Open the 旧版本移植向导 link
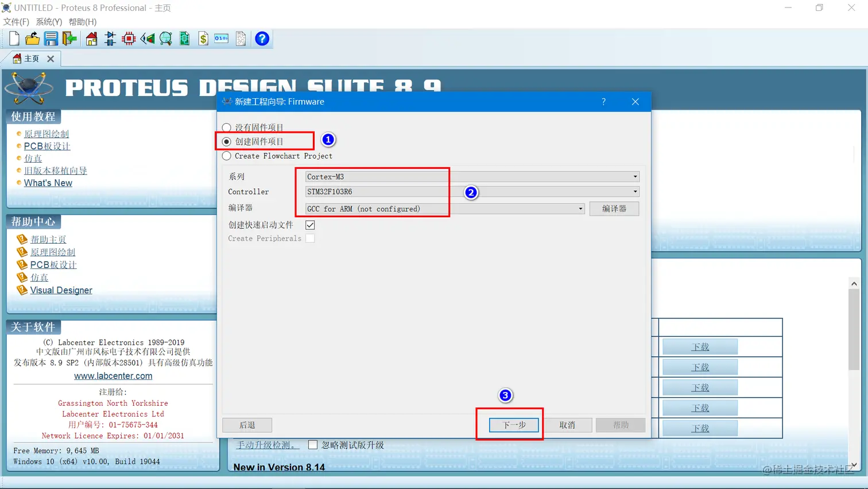The height and width of the screenshot is (489, 868). pyautogui.click(x=56, y=171)
